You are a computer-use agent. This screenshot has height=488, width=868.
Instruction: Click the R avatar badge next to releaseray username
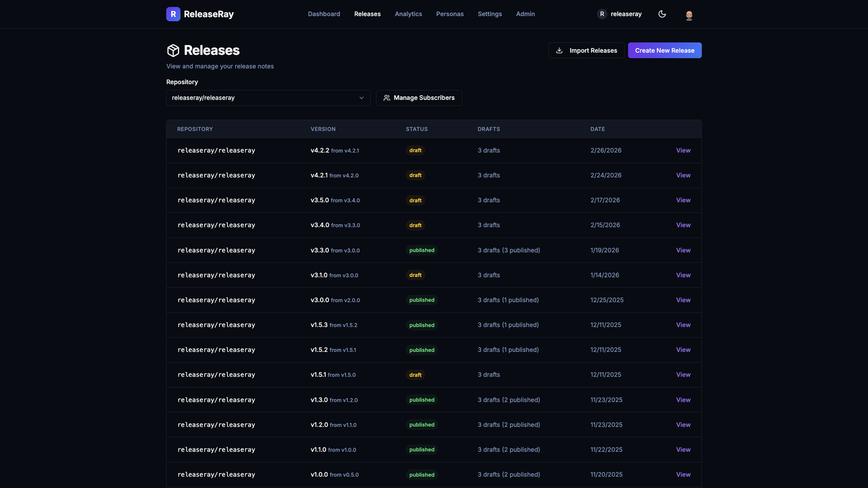click(602, 14)
